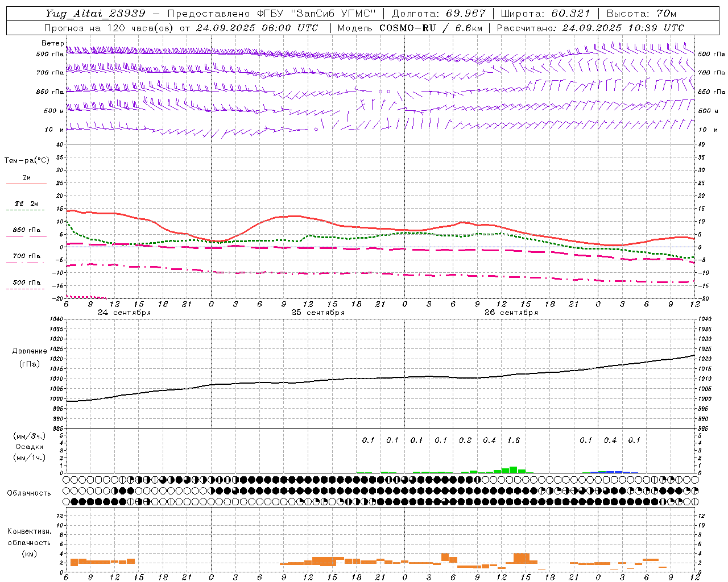The width and height of the screenshot is (728, 582).
Task: Click the '(мм/3ч.)' precipitation unit label
Action: coord(30,436)
